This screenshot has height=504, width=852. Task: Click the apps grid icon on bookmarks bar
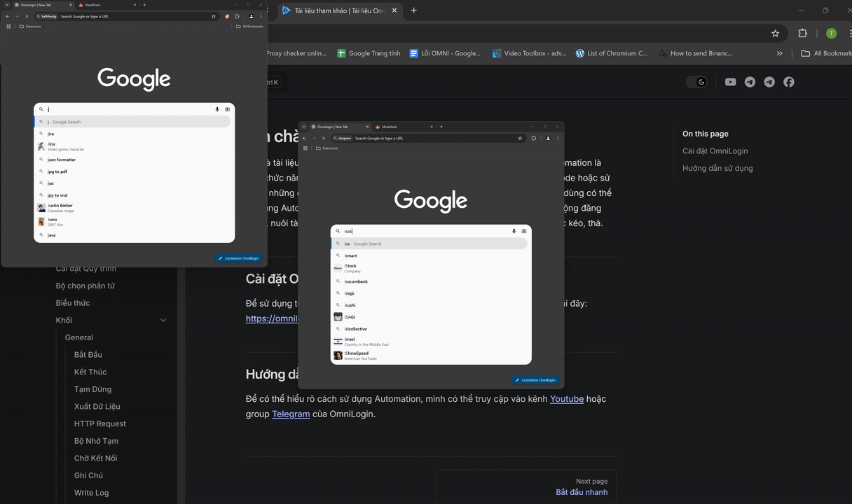point(8,26)
